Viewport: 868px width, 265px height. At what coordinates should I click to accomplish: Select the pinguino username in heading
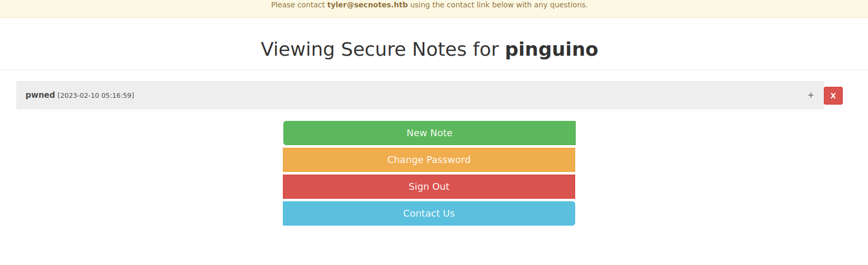(x=552, y=49)
